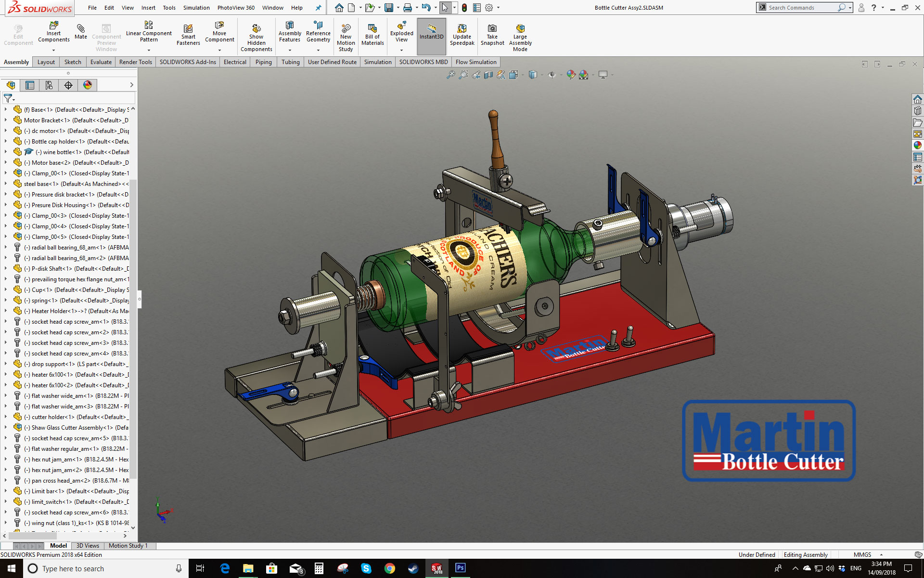Expand the wine bottle<1> tree node
Screen dimensions: 924x578
6,152
